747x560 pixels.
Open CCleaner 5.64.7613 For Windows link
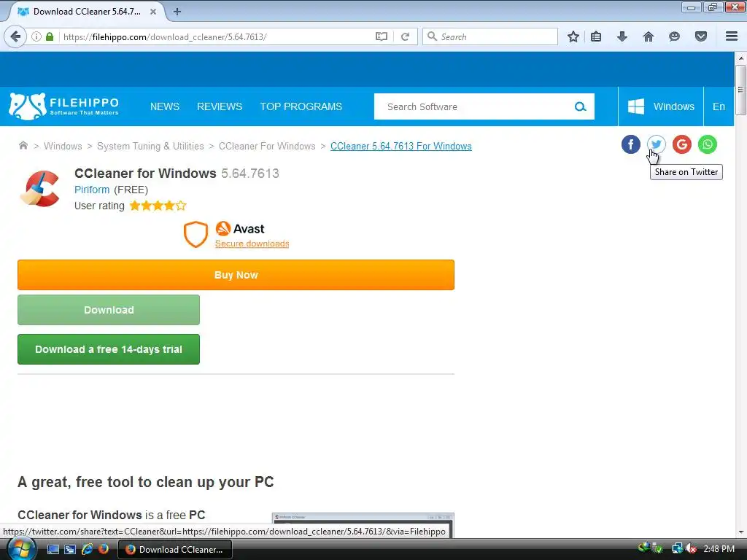(401, 146)
